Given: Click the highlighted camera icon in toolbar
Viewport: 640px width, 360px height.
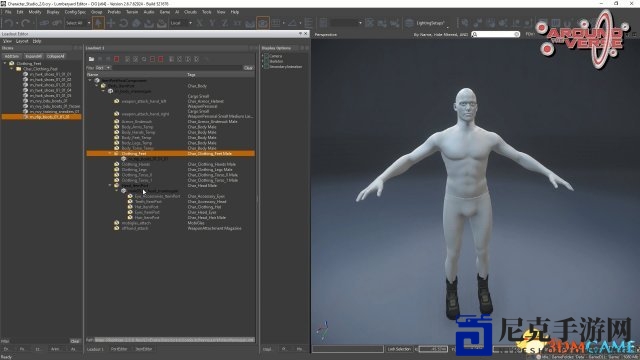Looking at the screenshot, I should tap(263, 23).
